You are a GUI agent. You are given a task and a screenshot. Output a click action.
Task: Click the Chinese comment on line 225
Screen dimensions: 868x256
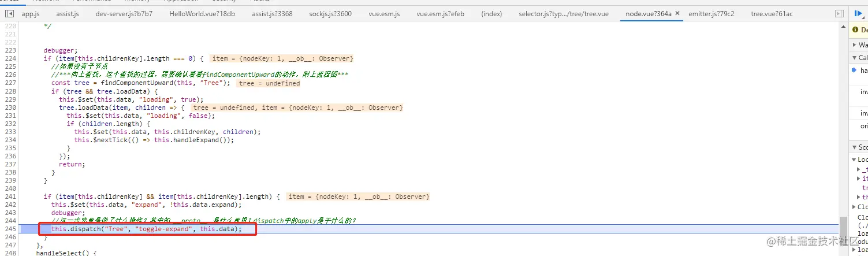tap(80, 66)
